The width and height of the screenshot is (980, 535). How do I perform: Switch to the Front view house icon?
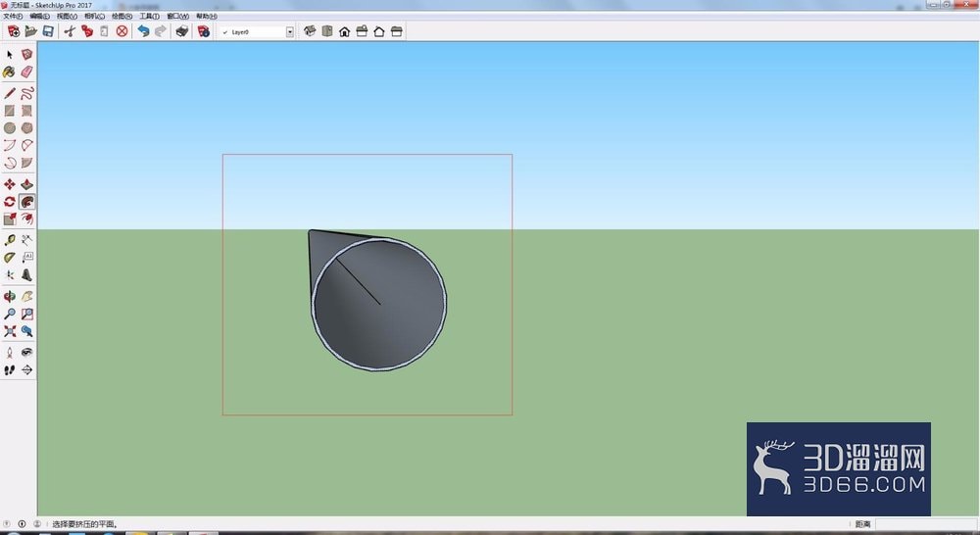344,31
